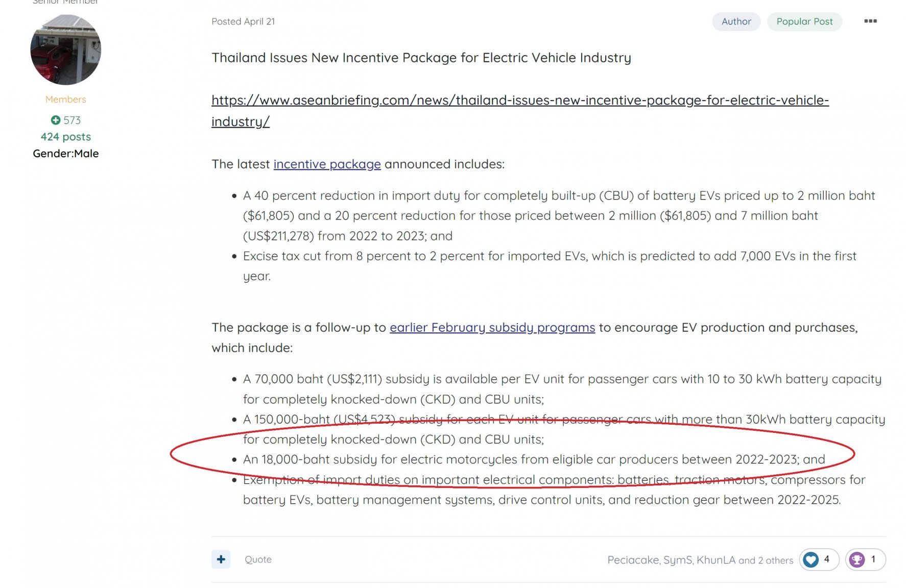Click the Popular Post badge
The height and width of the screenshot is (588, 906).
(804, 21)
